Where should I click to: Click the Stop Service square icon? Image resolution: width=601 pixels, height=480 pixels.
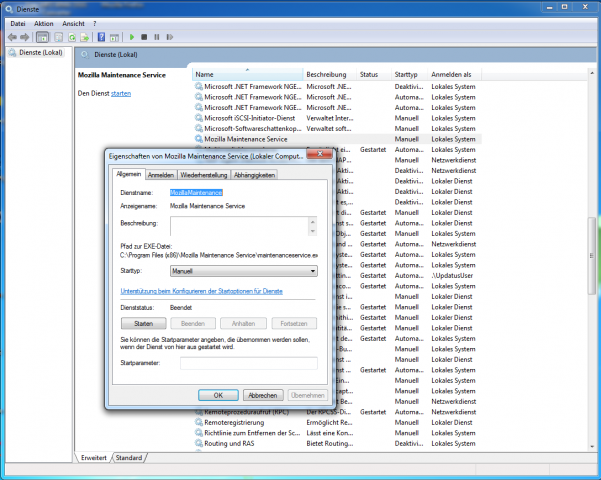click(x=144, y=37)
